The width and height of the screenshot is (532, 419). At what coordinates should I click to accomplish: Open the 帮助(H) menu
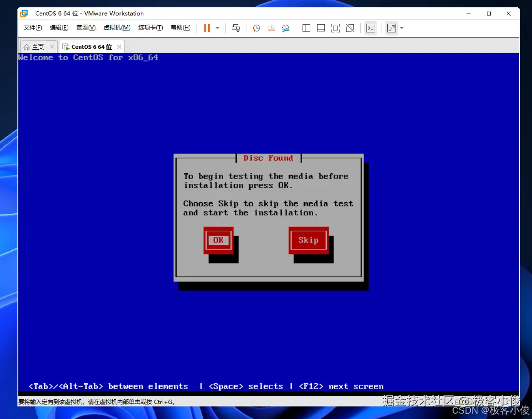click(181, 28)
